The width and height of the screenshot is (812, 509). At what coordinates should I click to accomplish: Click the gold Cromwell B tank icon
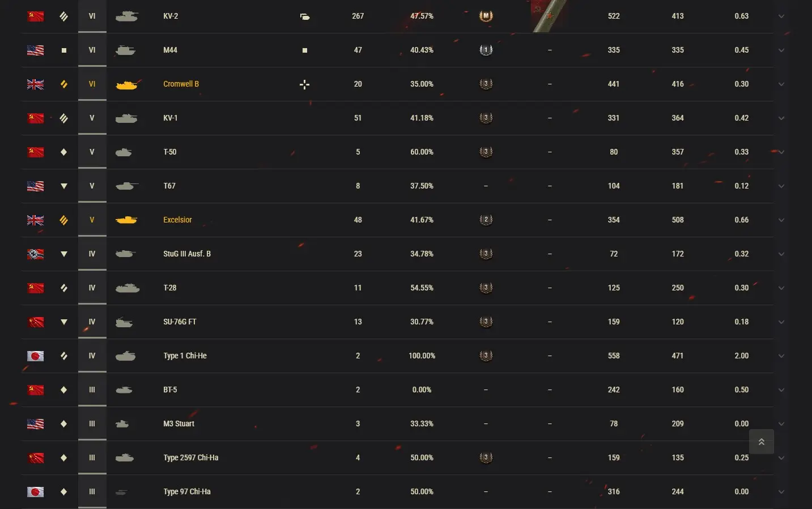pyautogui.click(x=126, y=84)
